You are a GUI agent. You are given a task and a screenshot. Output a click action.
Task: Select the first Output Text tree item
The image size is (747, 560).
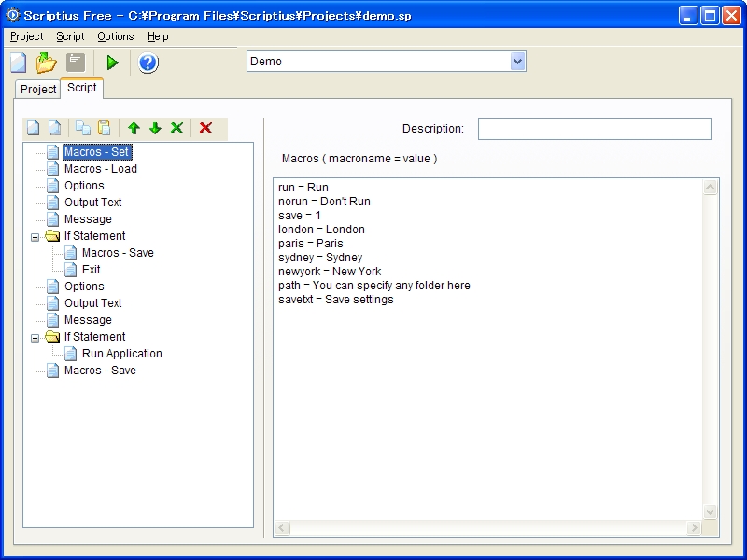[92, 203]
